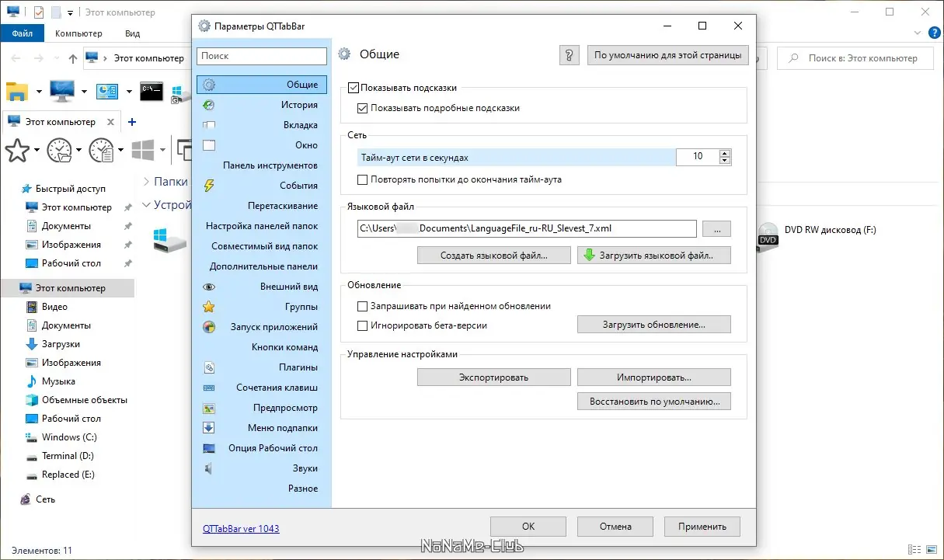Viewport: 944px width, 560px height.
Task: Open the Файл menu in Explorer
Action: (22, 33)
